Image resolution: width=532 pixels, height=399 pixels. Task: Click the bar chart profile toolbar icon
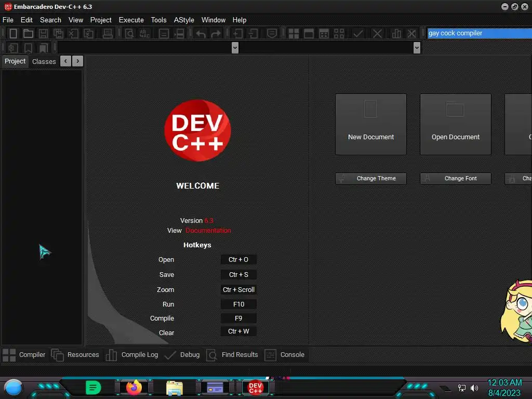click(396, 33)
